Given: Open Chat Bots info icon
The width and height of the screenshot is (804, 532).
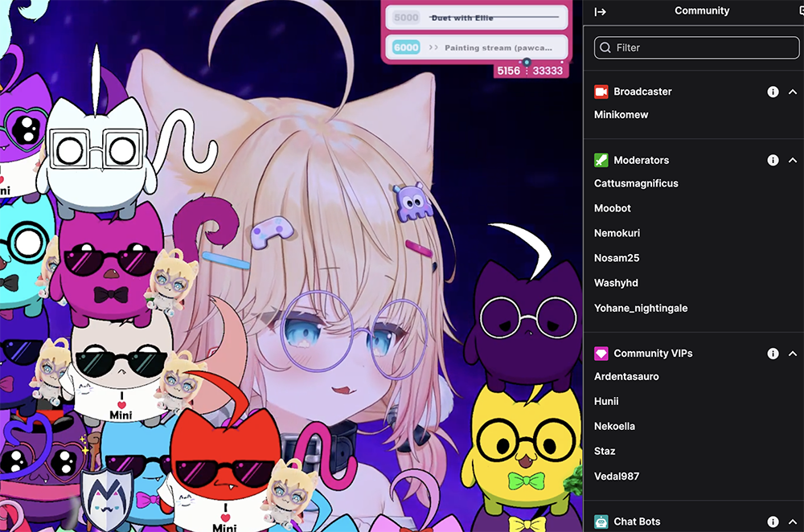Looking at the screenshot, I should 773,522.
